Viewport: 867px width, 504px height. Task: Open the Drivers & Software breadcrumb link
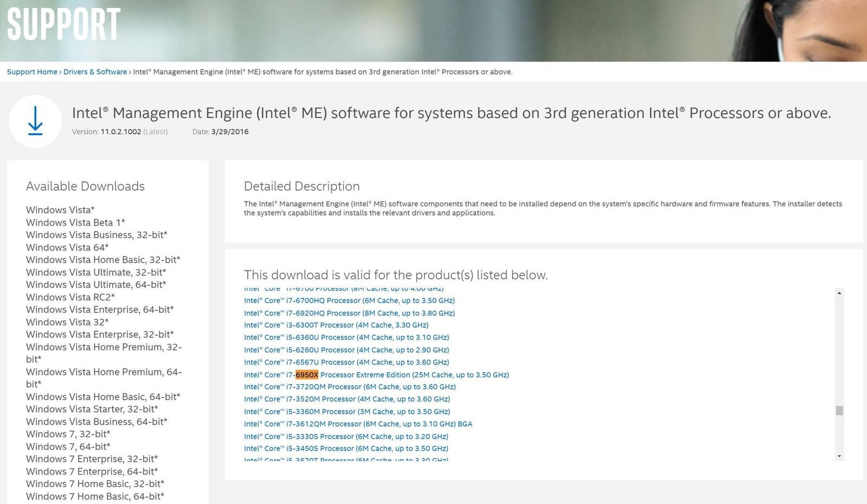click(95, 71)
